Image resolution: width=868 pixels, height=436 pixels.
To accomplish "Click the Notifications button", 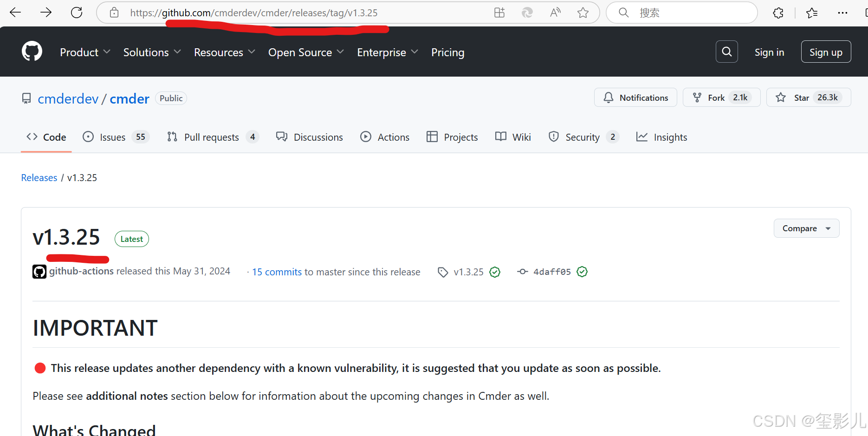I will (635, 98).
